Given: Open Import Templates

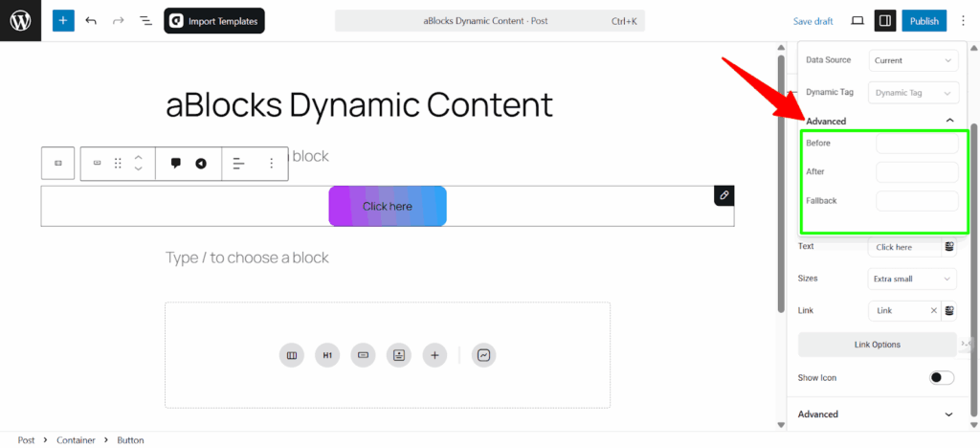Looking at the screenshot, I should click(x=214, y=21).
